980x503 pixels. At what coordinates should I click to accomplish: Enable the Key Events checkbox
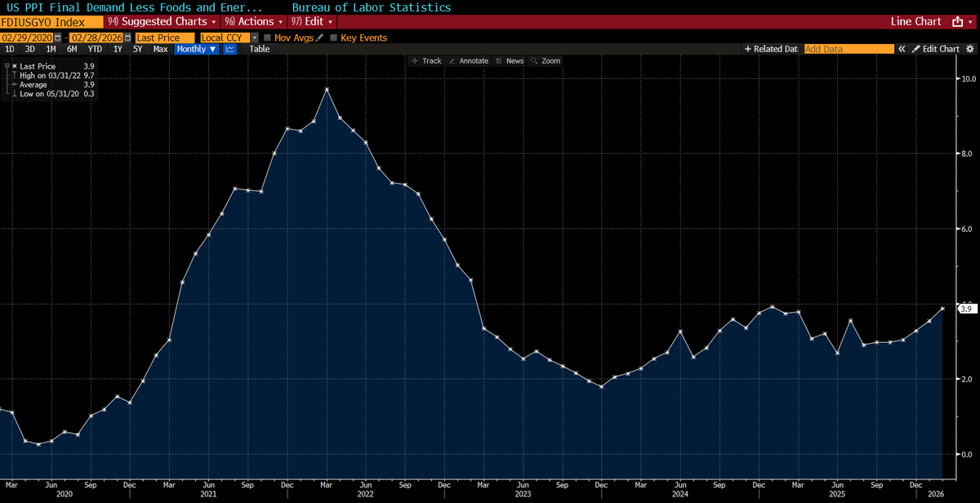333,38
